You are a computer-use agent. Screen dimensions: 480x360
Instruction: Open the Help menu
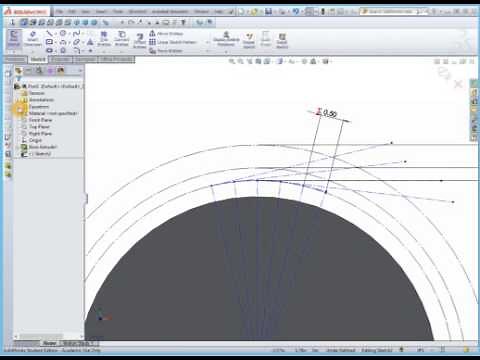tap(218, 12)
